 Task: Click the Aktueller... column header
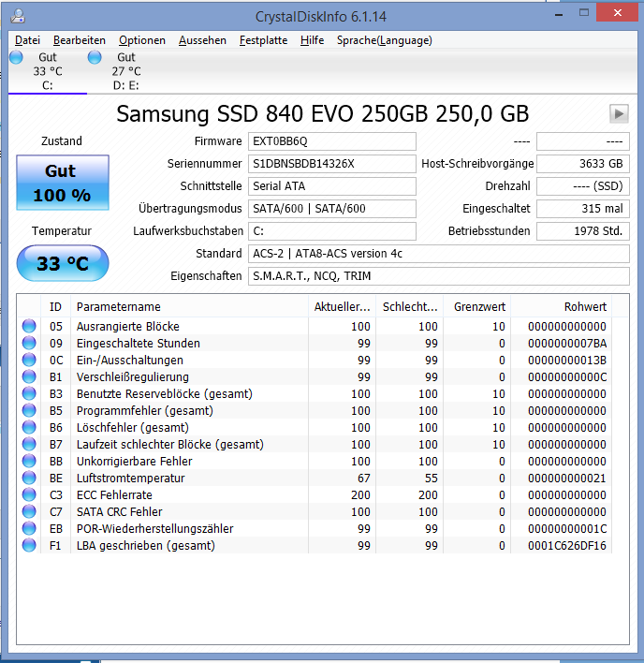coord(342,306)
